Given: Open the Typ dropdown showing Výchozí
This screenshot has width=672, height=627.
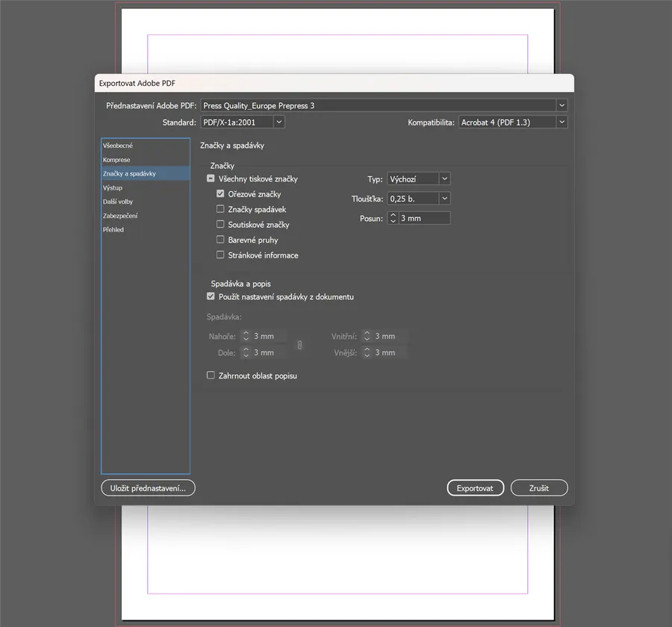Looking at the screenshot, I should tap(419, 178).
